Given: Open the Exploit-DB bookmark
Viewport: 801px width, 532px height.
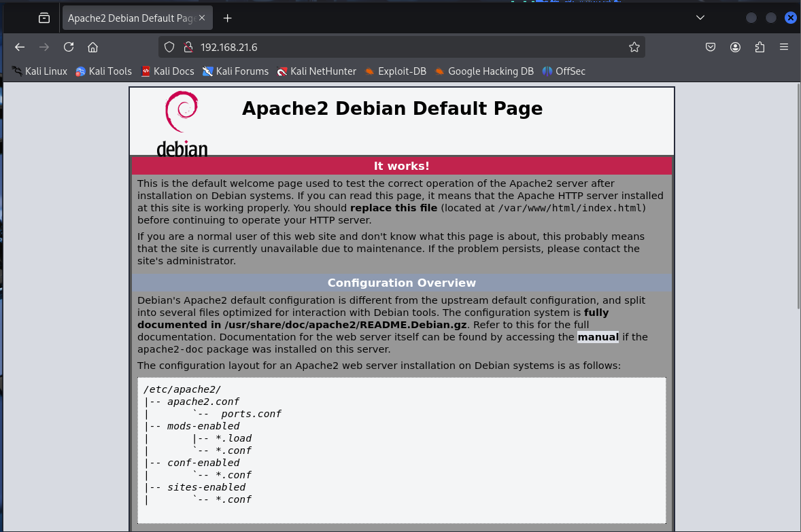Looking at the screenshot, I should [x=396, y=71].
